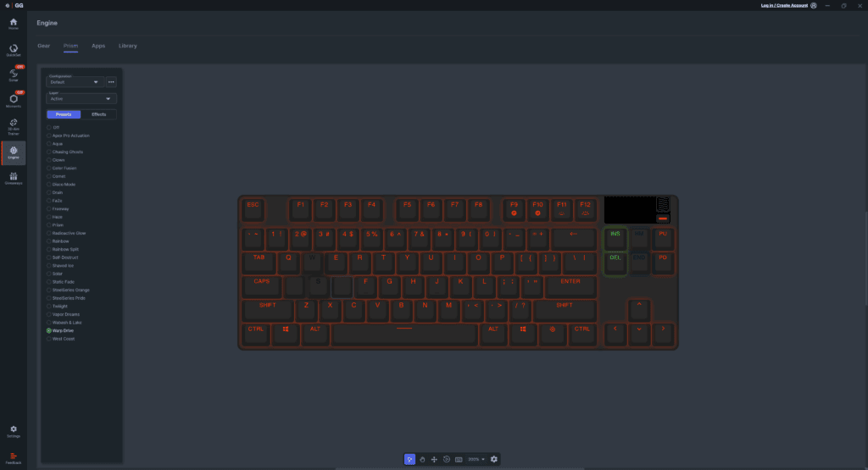Switch to the Gear tab
This screenshot has height=470, width=868.
coord(44,46)
